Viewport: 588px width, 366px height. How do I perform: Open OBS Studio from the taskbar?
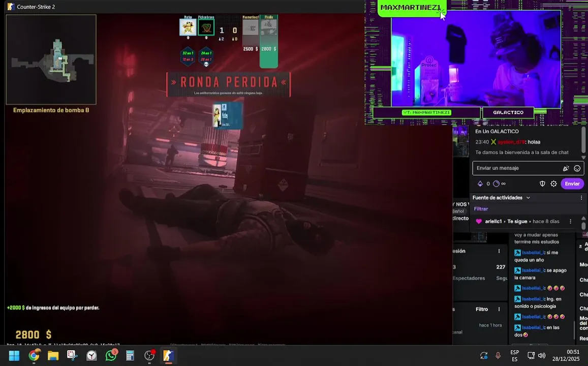point(149,355)
